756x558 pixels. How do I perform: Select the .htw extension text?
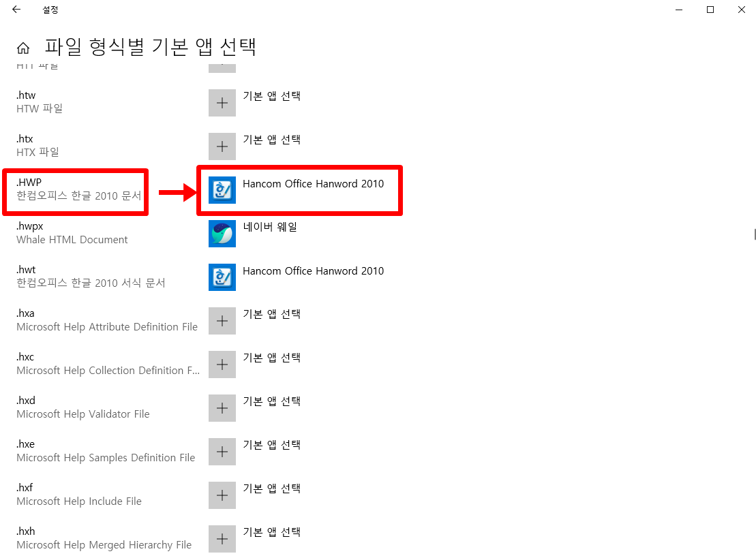(26, 95)
